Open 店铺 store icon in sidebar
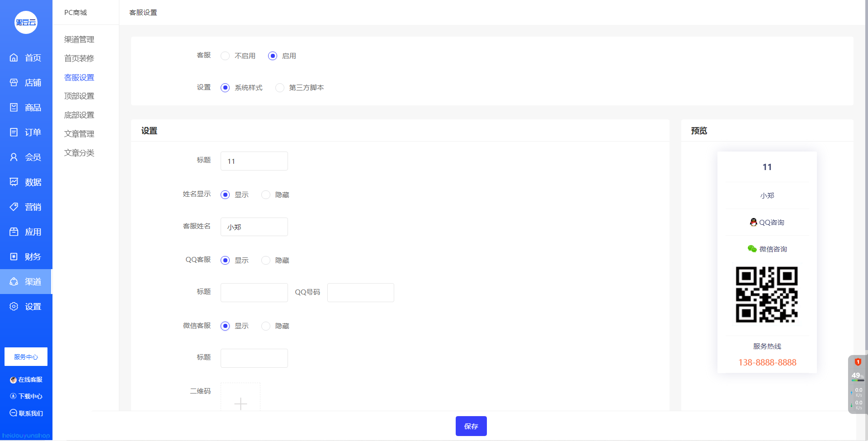 14,82
